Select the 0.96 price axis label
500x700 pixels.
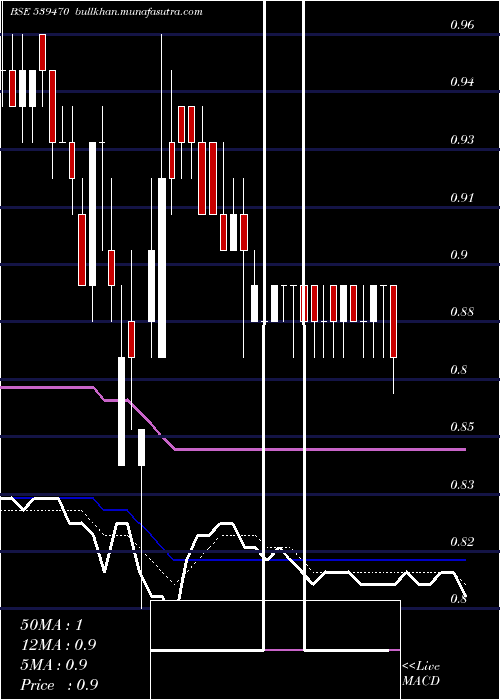[462, 25]
